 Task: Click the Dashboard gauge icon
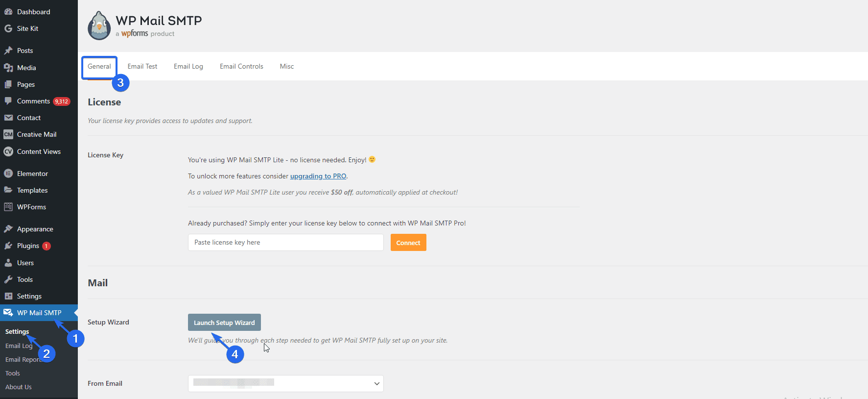[8, 12]
